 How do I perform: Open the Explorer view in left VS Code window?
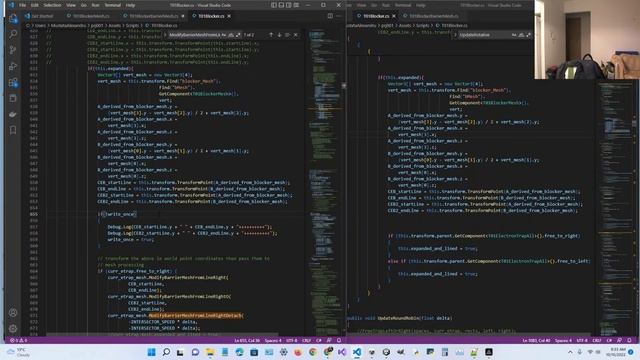[x=13, y=18]
